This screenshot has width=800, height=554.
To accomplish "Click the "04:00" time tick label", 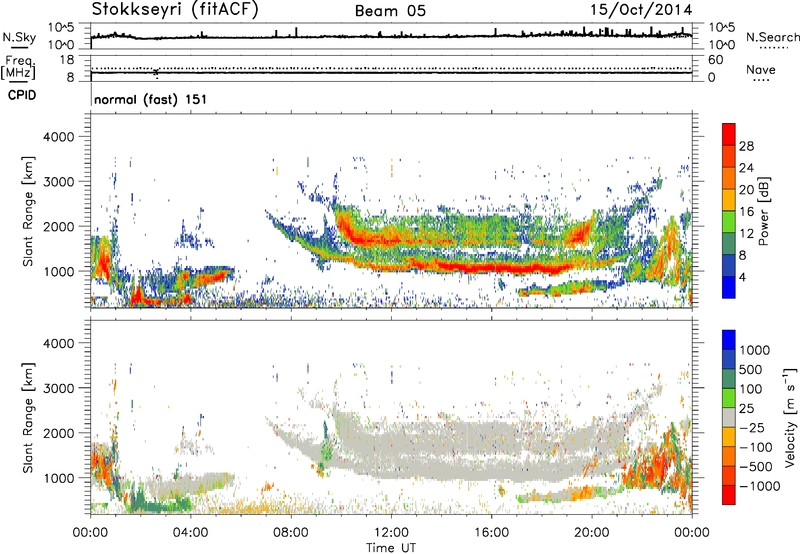I will click(x=190, y=533).
